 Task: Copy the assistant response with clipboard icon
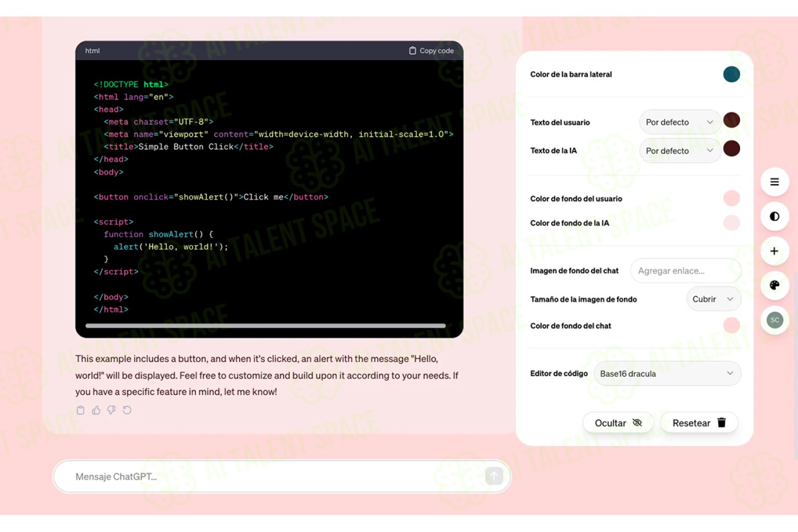point(80,410)
